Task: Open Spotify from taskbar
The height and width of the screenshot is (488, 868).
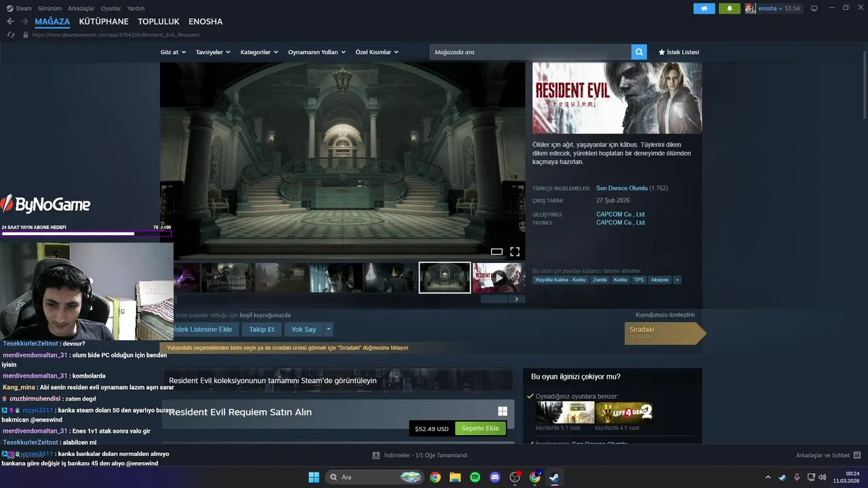Action: click(475, 477)
